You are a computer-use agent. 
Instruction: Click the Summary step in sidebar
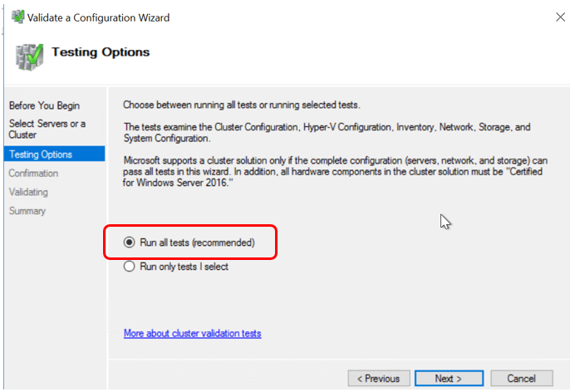[27, 211]
